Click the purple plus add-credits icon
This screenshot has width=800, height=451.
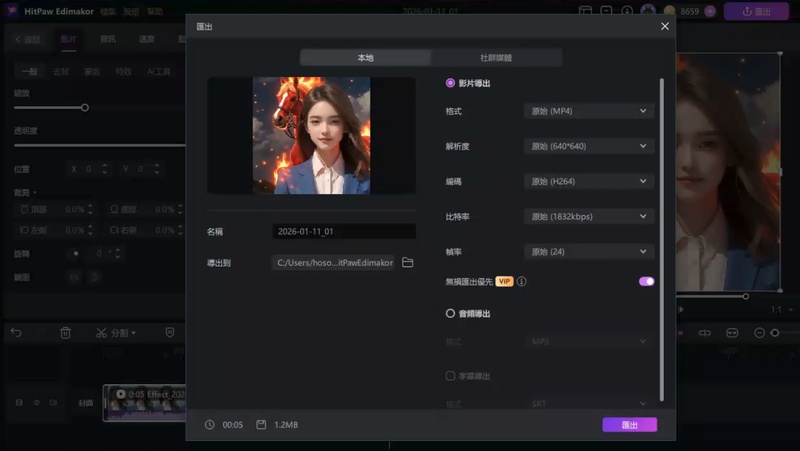pyautogui.click(x=710, y=11)
